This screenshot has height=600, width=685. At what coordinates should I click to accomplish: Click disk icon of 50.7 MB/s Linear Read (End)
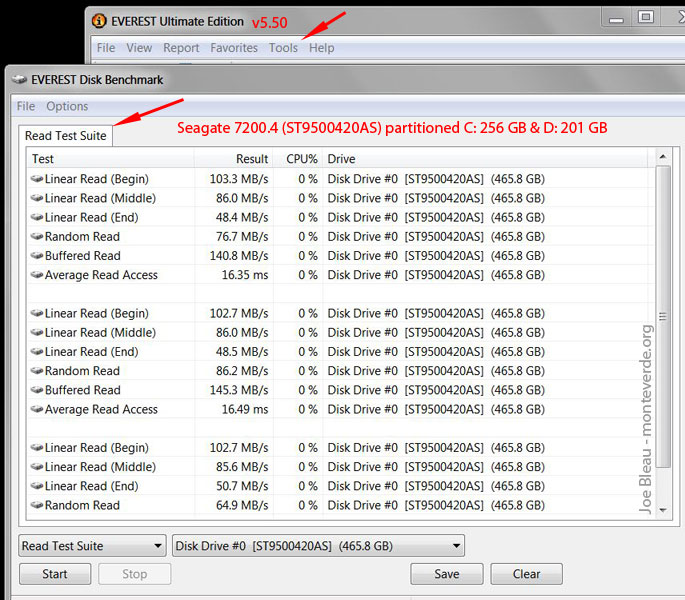[x=37, y=486]
